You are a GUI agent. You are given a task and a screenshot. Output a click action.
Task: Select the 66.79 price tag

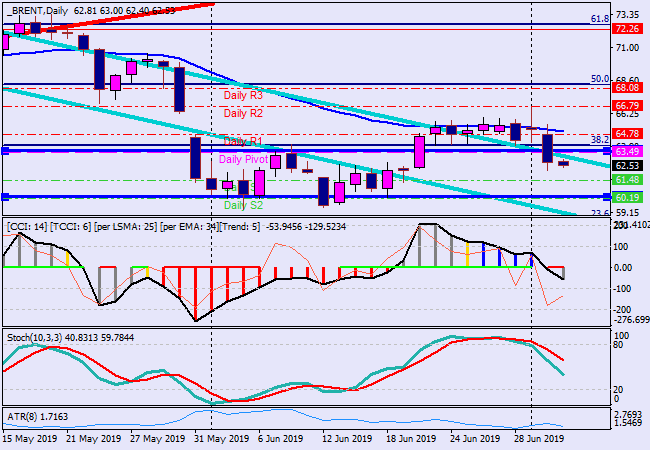click(627, 105)
